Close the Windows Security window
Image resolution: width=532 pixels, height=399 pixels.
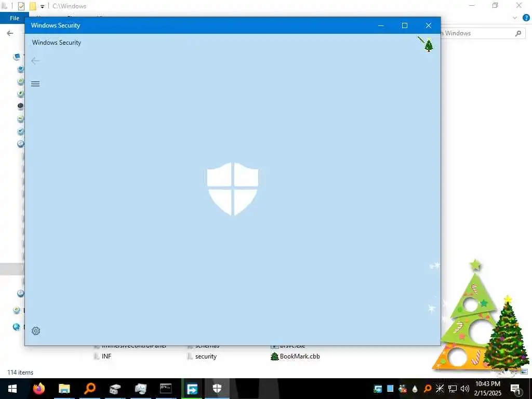tap(429, 25)
